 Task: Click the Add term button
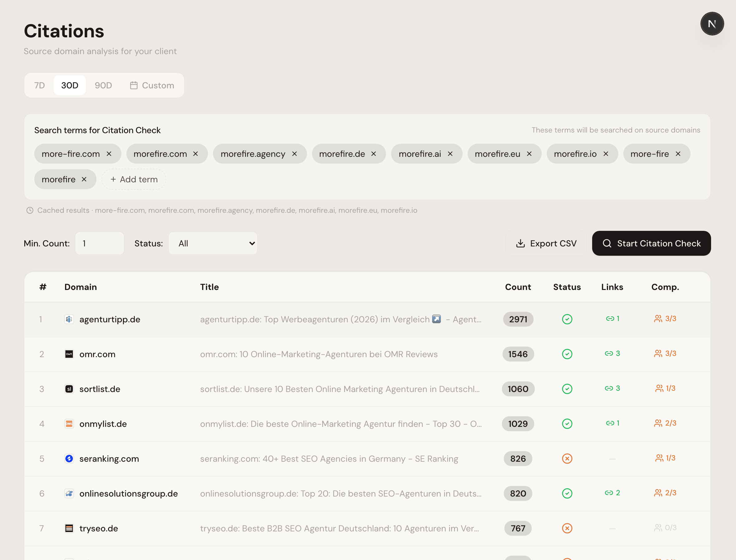134,179
